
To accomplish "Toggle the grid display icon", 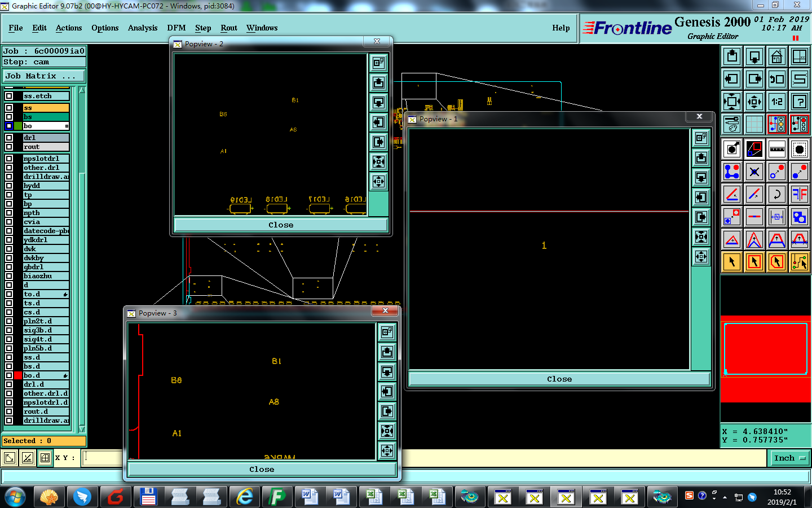I will click(754, 124).
